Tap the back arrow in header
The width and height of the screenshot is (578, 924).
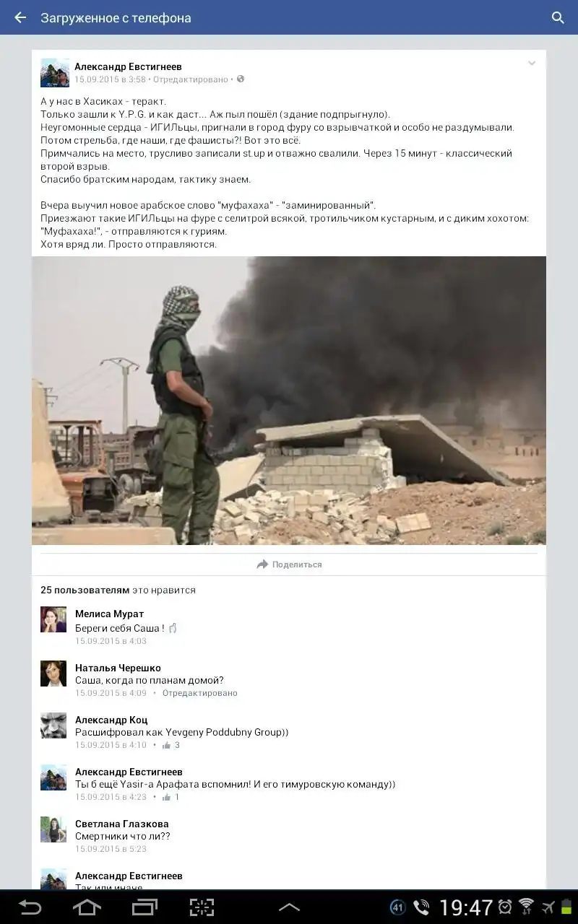(20, 18)
